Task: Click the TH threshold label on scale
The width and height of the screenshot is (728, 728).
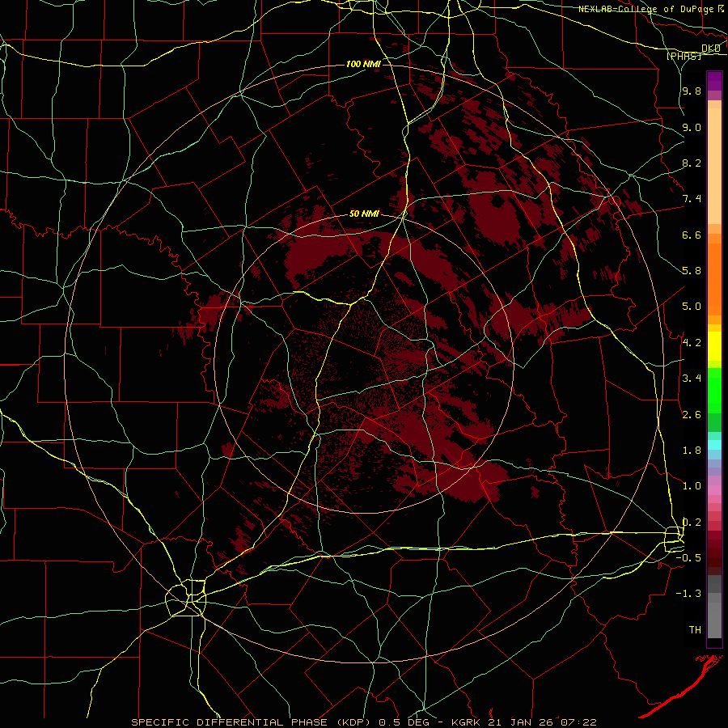Action: [x=695, y=630]
